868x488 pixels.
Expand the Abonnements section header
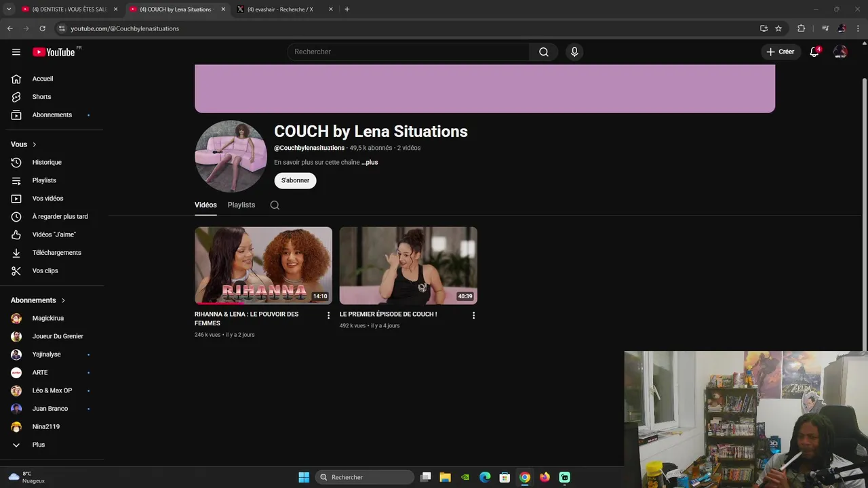(x=38, y=300)
